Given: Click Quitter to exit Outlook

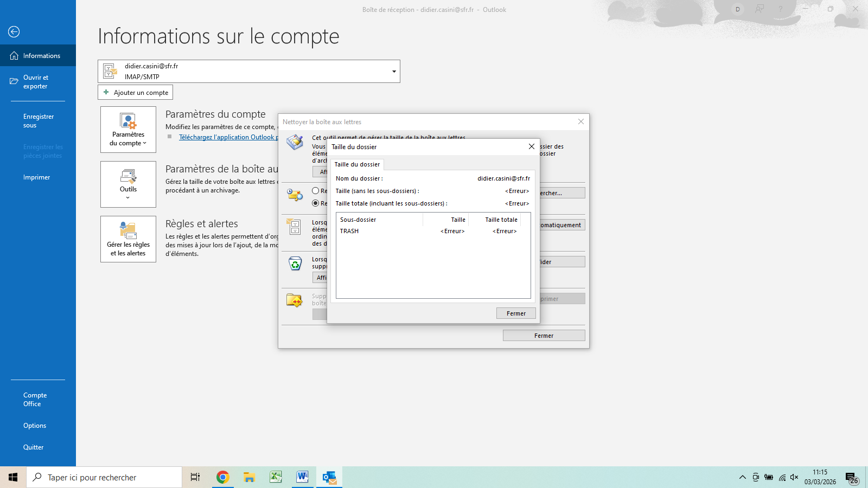Looking at the screenshot, I should pos(38,447).
